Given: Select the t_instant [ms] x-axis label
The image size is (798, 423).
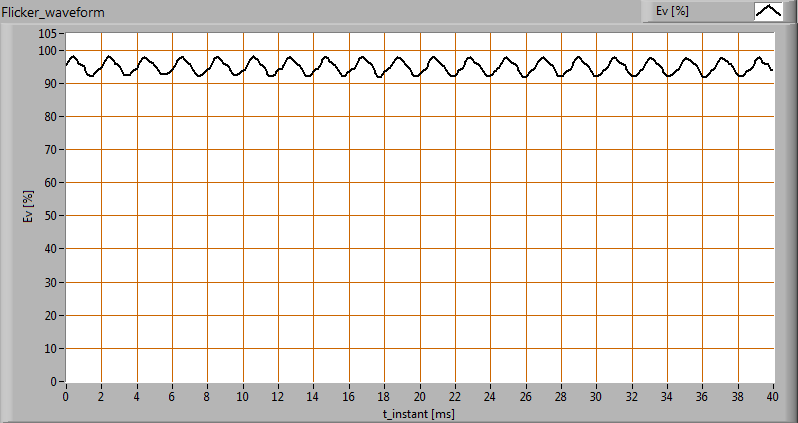Looking at the screenshot, I should coord(419,411).
